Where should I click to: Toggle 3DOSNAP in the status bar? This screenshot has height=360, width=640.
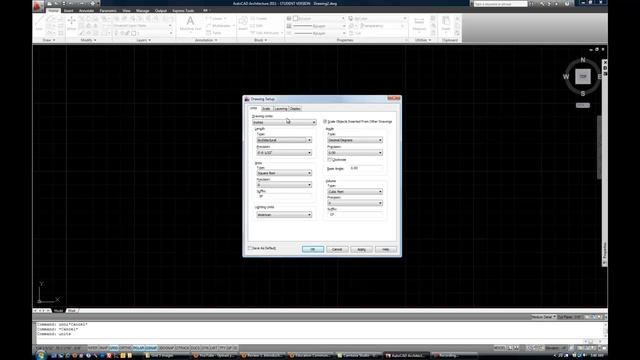tap(166, 348)
